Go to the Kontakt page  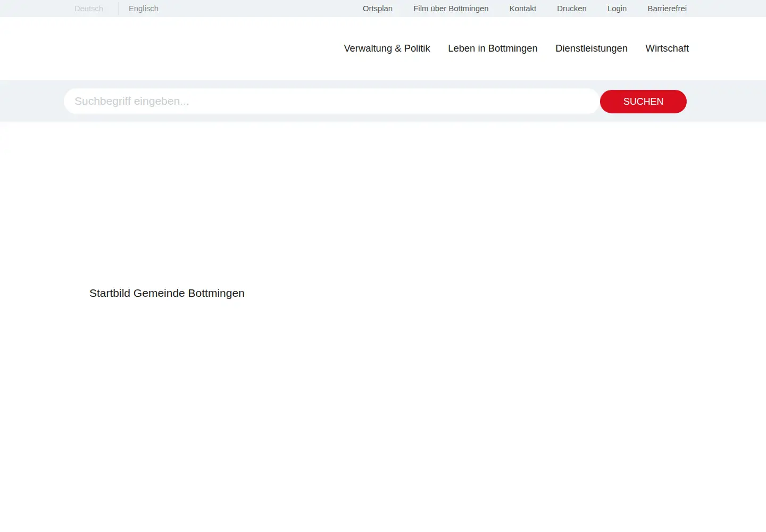[x=523, y=9]
